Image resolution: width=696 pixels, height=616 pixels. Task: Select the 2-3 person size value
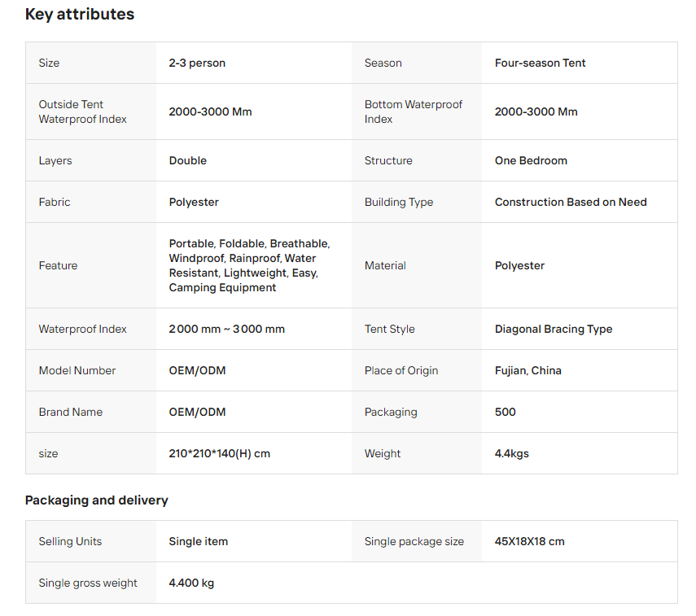197,63
